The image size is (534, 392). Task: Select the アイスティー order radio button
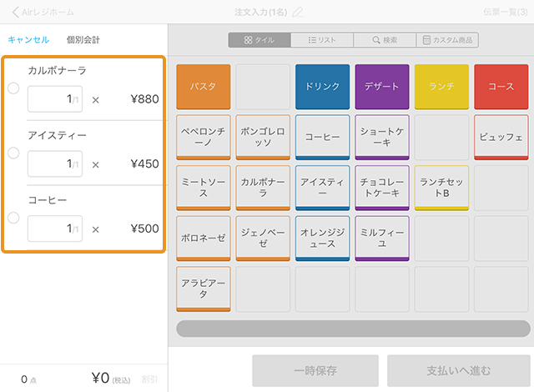pos(13,153)
